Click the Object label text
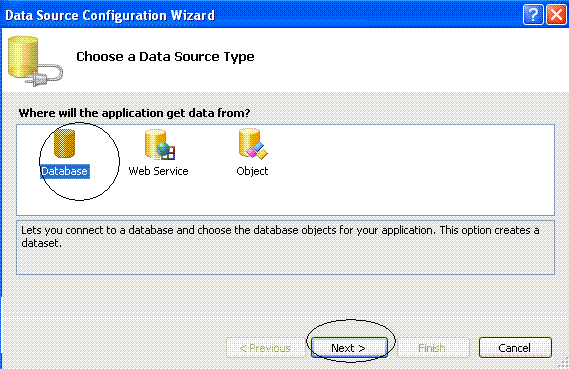 click(252, 171)
